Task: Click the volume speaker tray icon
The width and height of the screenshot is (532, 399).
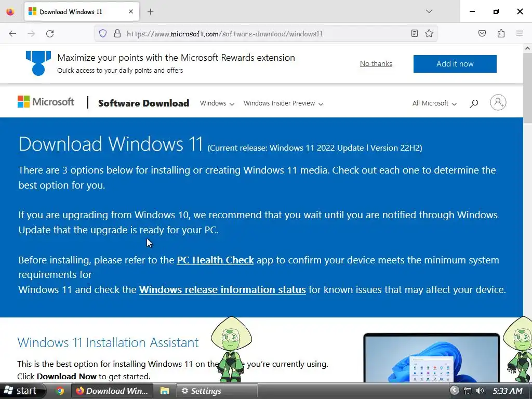Action: point(480,391)
